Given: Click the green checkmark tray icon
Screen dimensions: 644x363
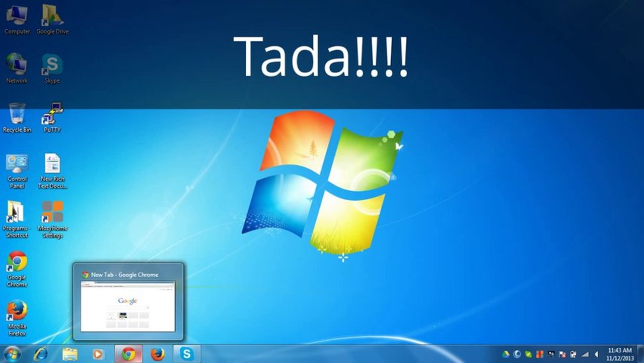Looking at the screenshot, I should point(528,354).
